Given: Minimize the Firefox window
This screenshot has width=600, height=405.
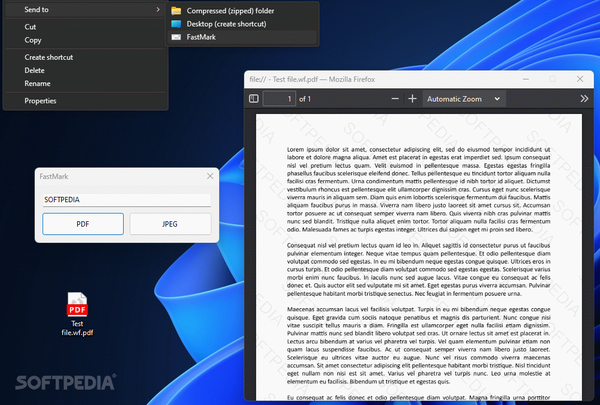Looking at the screenshot, I should point(526,79).
